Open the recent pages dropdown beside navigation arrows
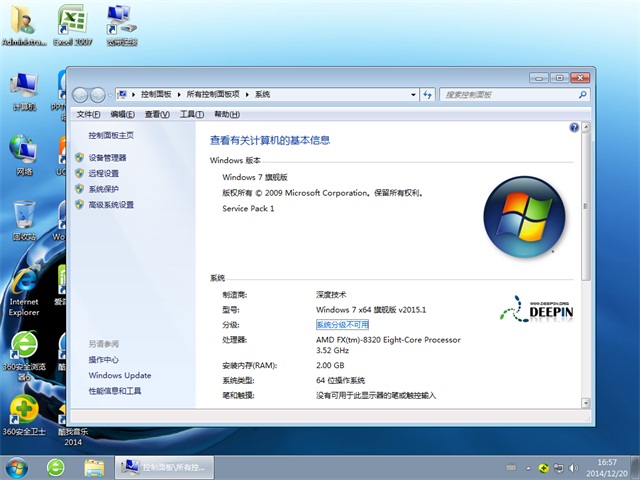 point(110,96)
